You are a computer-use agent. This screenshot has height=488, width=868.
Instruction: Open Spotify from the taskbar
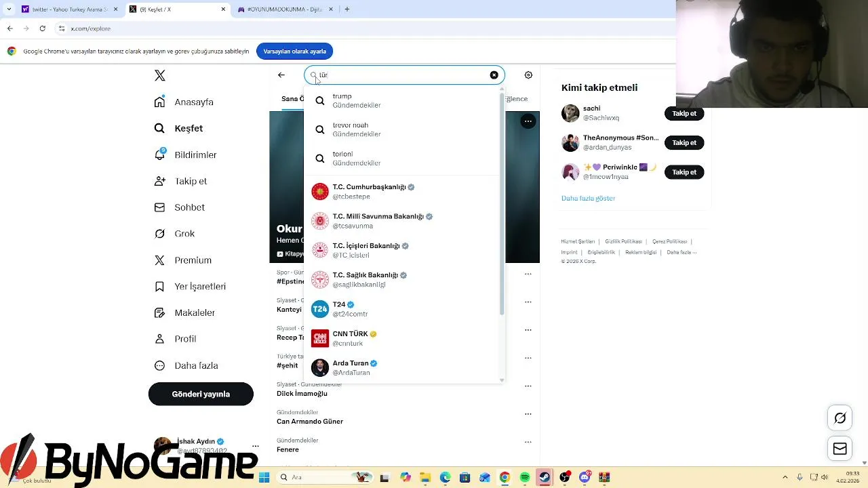pos(525,477)
